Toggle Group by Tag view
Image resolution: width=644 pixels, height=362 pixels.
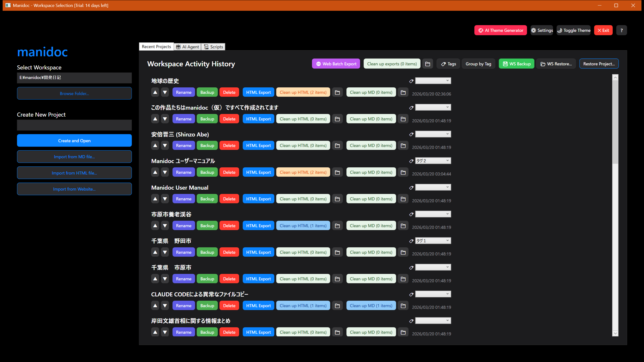(478, 64)
